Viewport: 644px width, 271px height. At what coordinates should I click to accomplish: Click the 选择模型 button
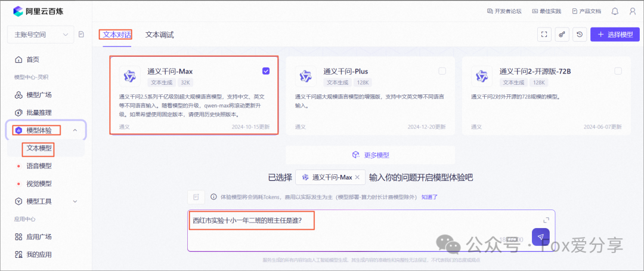(615, 35)
